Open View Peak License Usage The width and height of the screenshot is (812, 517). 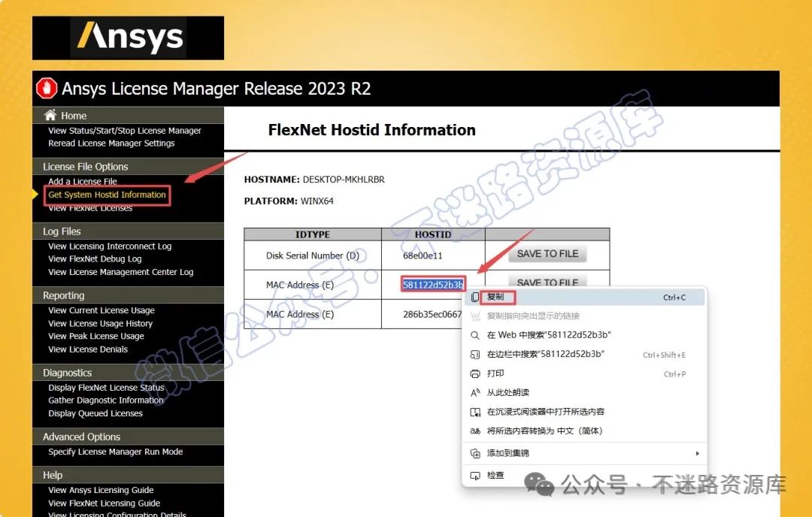(96, 337)
